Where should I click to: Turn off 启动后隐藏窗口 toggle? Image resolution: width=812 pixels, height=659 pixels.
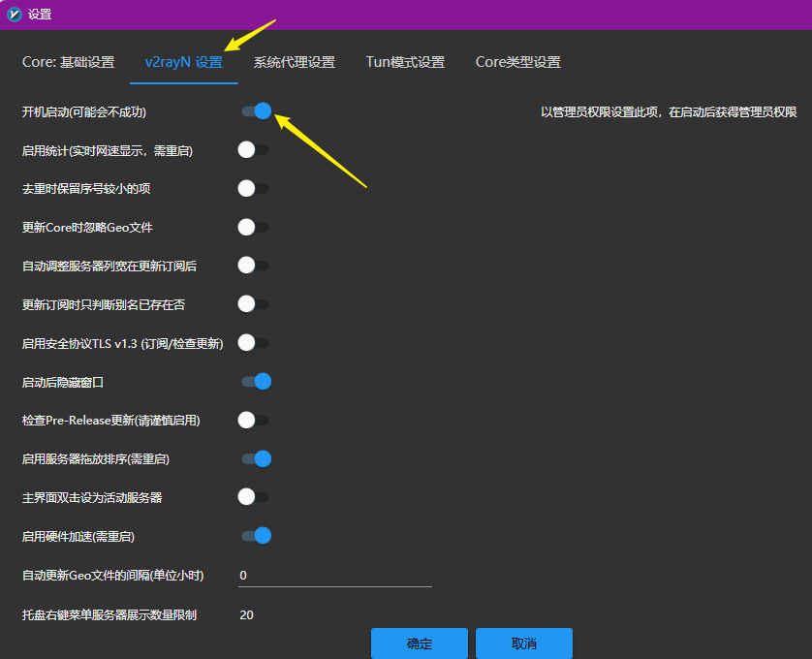click(256, 382)
